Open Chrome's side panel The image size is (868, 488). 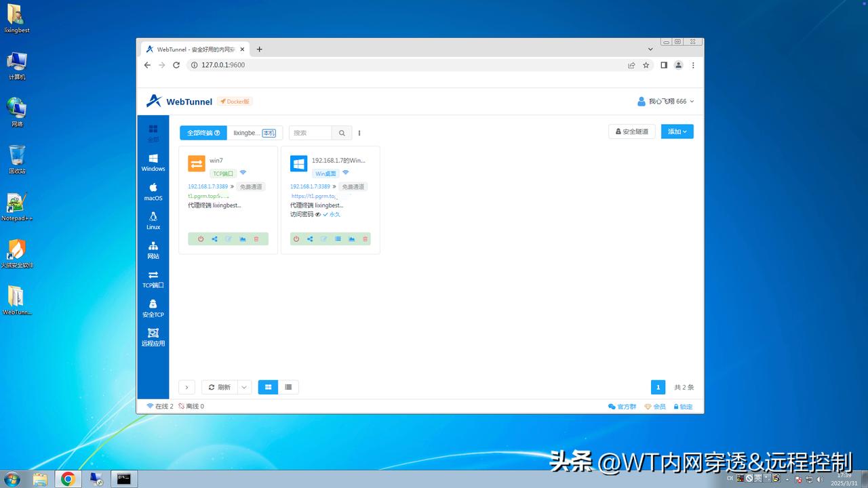tap(664, 65)
